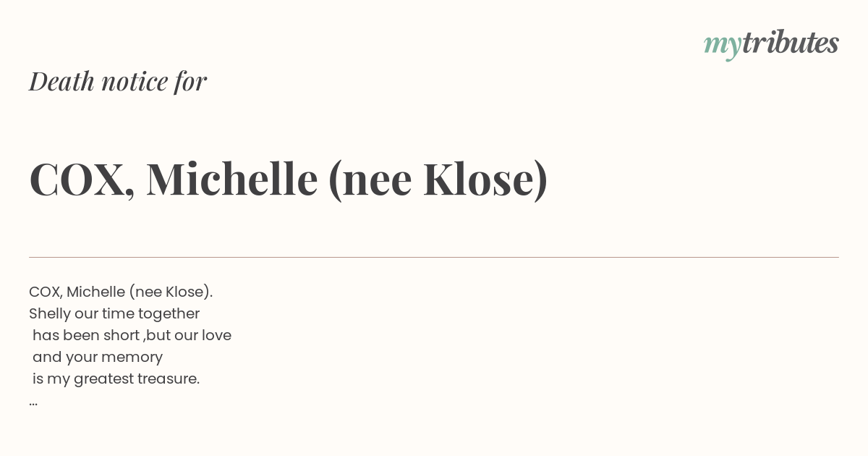Click the word "Death" in the subtitle
The image size is (868, 456).
click(x=61, y=81)
